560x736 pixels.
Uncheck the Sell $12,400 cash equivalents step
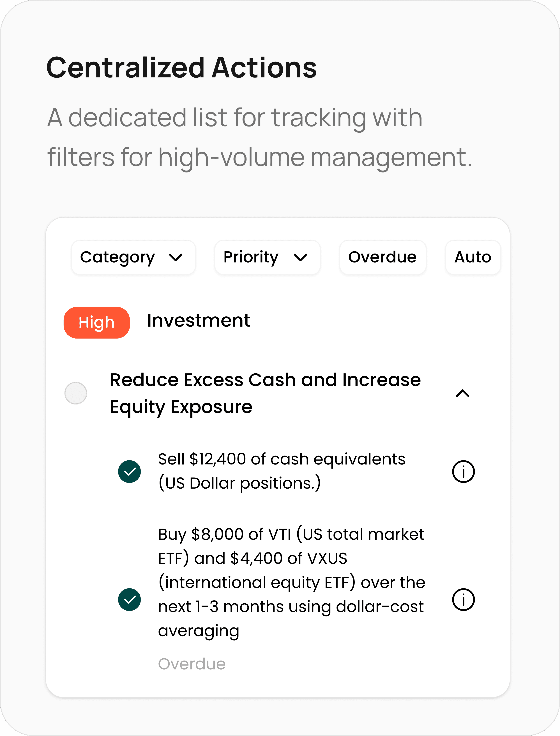pyautogui.click(x=129, y=472)
